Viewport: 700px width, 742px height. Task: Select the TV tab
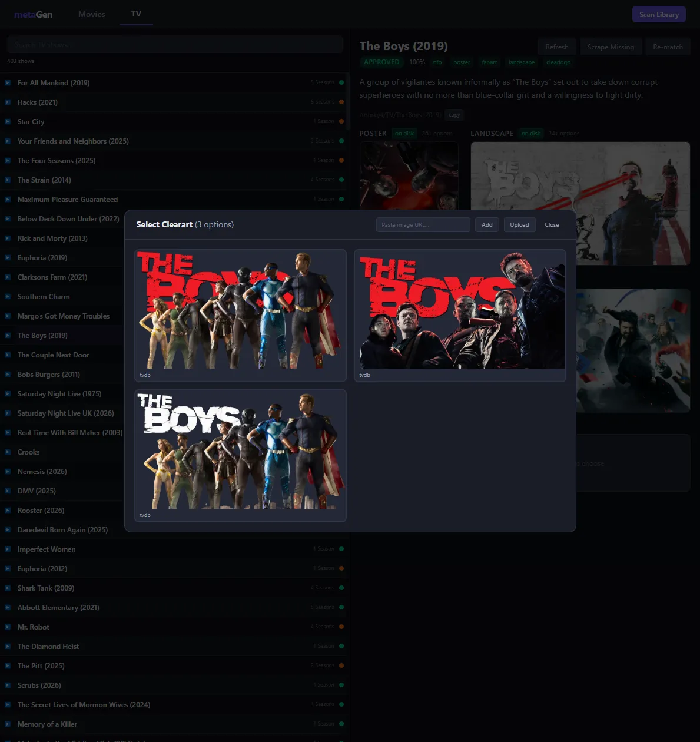[136, 14]
